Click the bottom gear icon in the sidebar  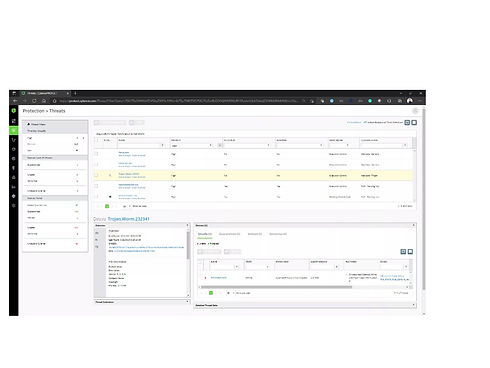pyautogui.click(x=14, y=206)
